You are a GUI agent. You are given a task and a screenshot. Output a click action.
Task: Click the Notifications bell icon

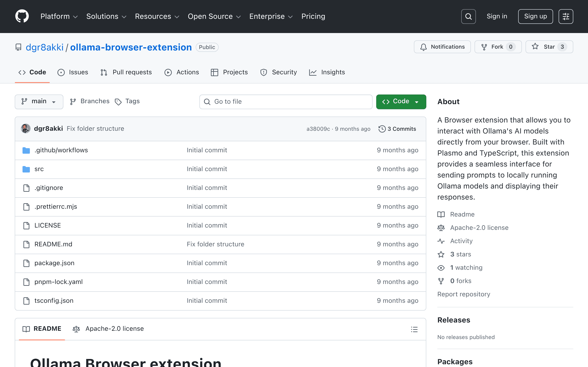click(423, 47)
